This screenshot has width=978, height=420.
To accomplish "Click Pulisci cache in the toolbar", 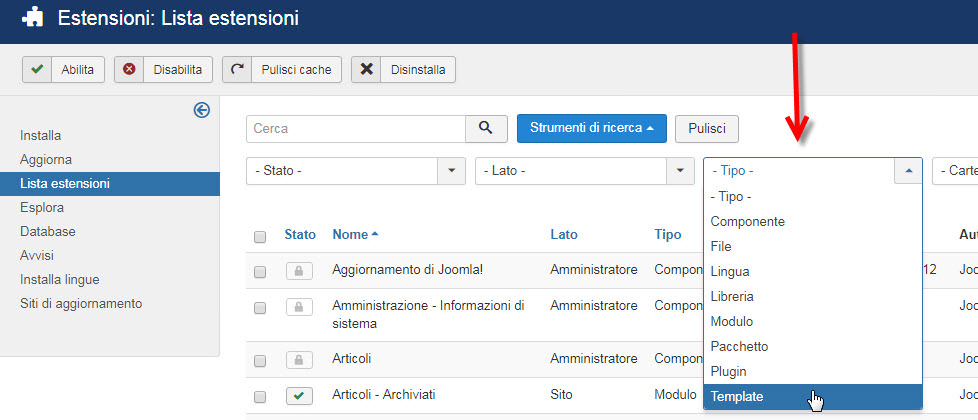I will pyautogui.click(x=282, y=69).
